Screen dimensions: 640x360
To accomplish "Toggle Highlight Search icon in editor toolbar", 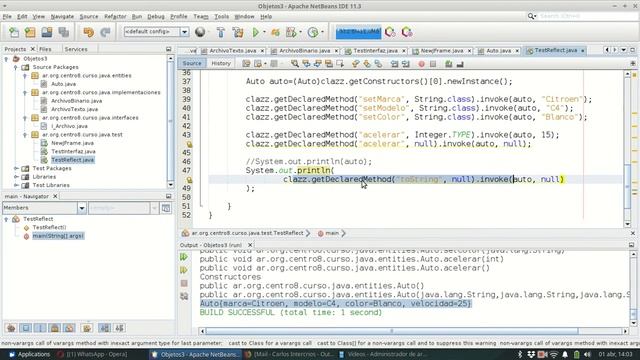I will [x=329, y=64].
